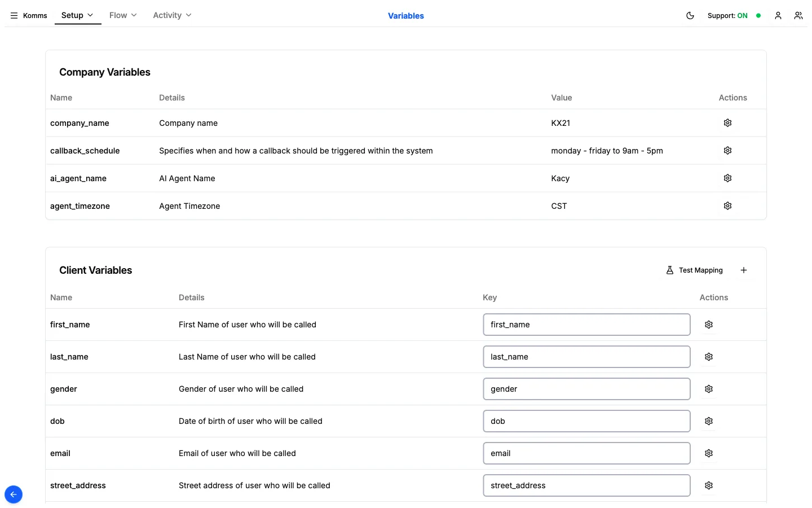Click settings gear for dob variable
Screen dimensions: 812x508
tap(709, 421)
